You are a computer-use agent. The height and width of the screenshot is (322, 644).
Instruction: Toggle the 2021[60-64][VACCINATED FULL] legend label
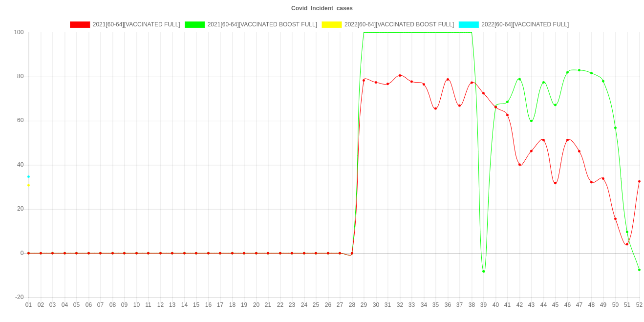(136, 24)
